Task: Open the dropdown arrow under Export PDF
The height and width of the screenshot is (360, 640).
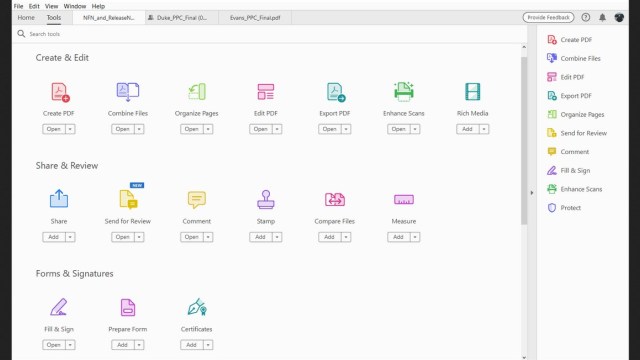Action: click(346, 129)
